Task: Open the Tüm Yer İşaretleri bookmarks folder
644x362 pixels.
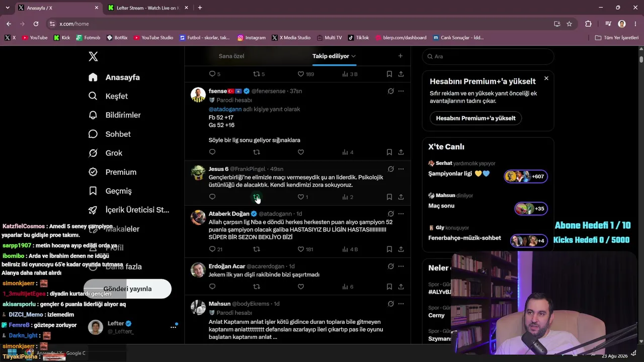Action: 616,38
